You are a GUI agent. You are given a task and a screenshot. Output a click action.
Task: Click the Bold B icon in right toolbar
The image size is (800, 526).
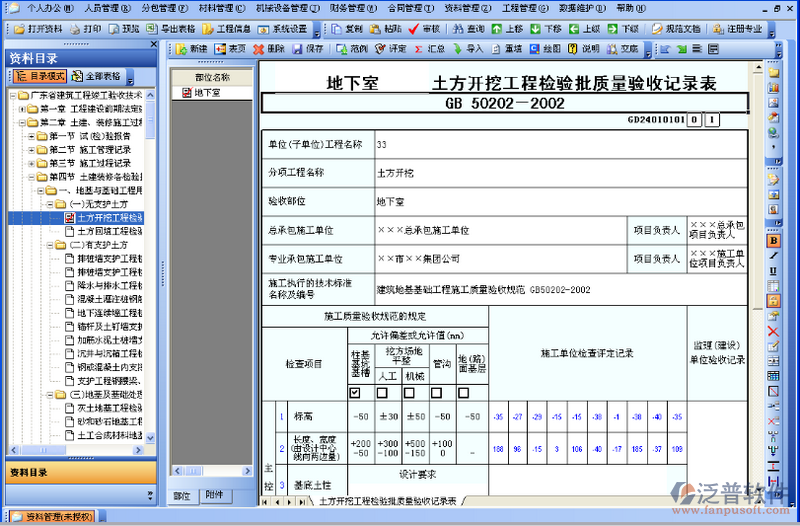(x=773, y=241)
